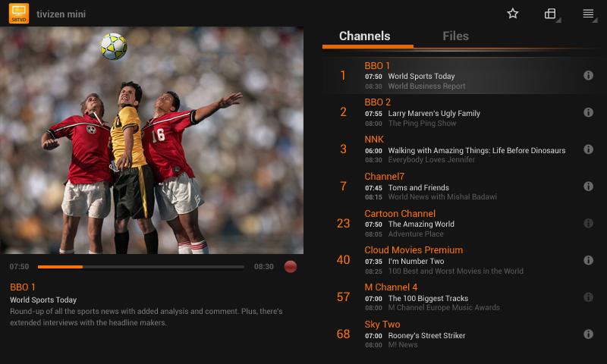Click channel number 3
Viewport: 607px width, 364px height.
tap(344, 149)
